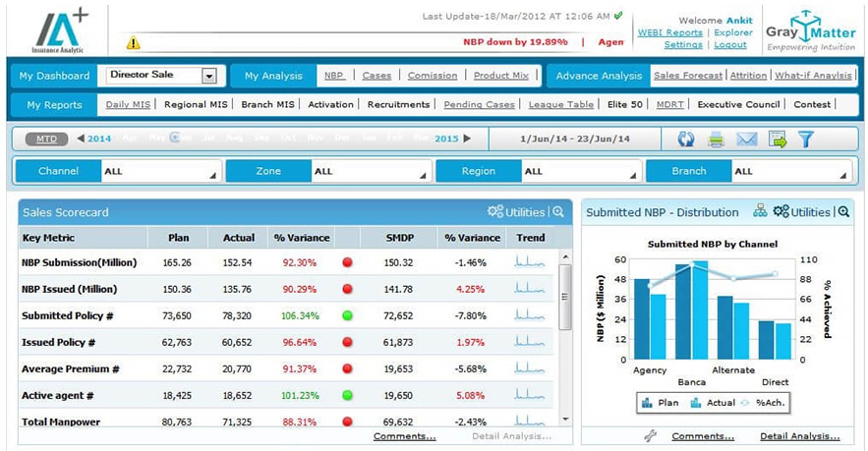This screenshot has width=868, height=451.
Task: Open the My Analysis tab
Action: tap(273, 76)
